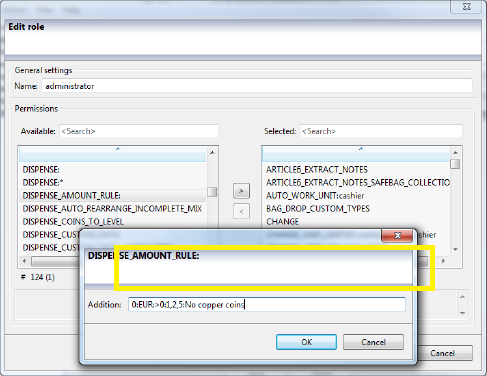
Task: Click the OK button in the DISPENSE_AMOUNT_RULE dialog
Action: point(306,342)
